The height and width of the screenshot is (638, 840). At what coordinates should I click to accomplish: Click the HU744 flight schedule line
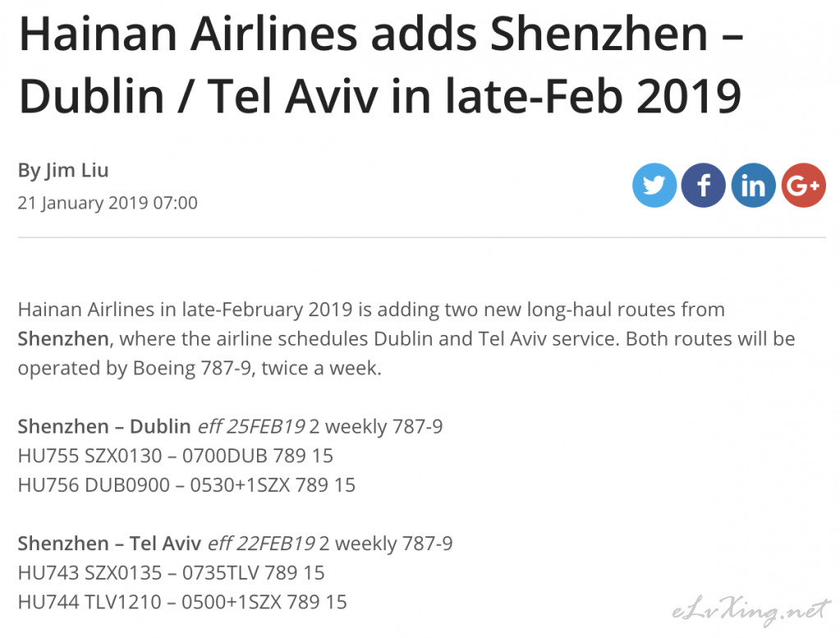[x=182, y=602]
